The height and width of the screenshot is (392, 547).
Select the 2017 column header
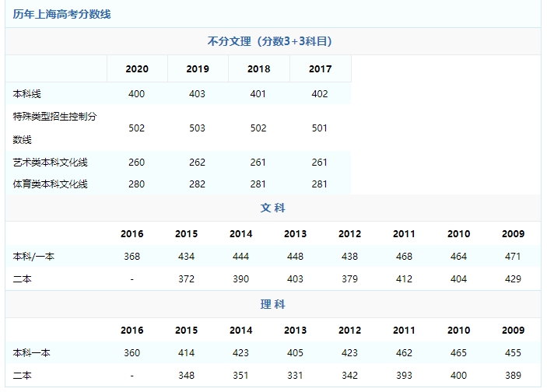click(x=320, y=69)
